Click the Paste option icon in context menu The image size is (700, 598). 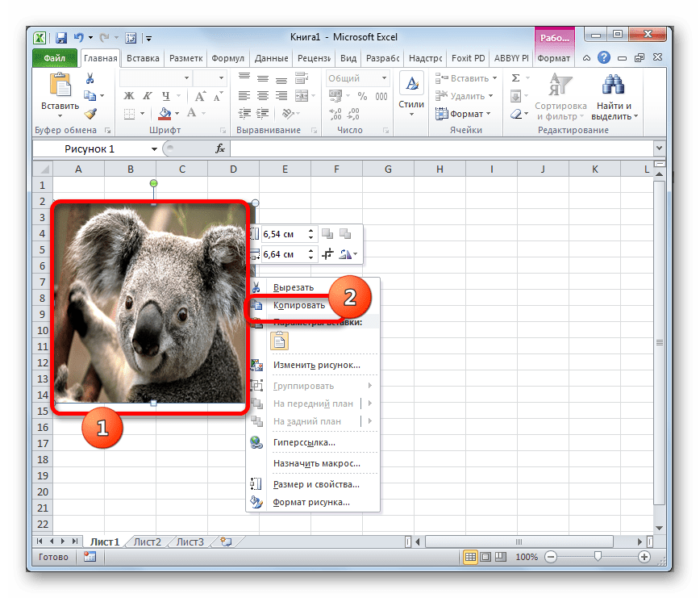coord(280,341)
